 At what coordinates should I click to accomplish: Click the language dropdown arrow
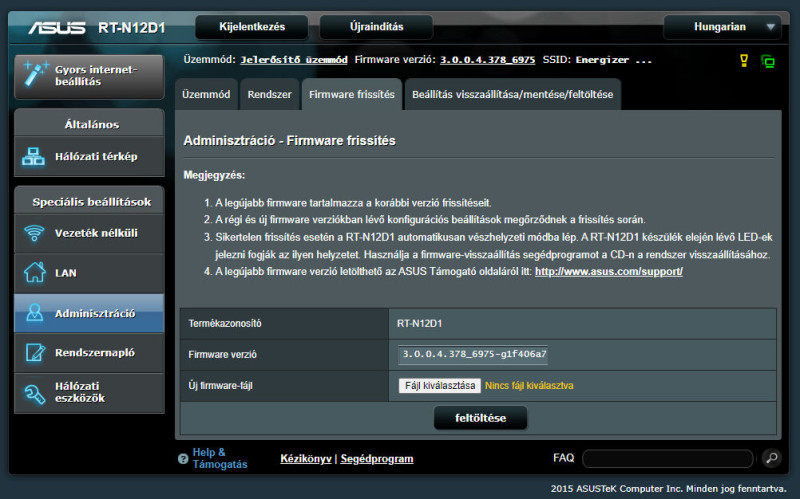[x=770, y=27]
